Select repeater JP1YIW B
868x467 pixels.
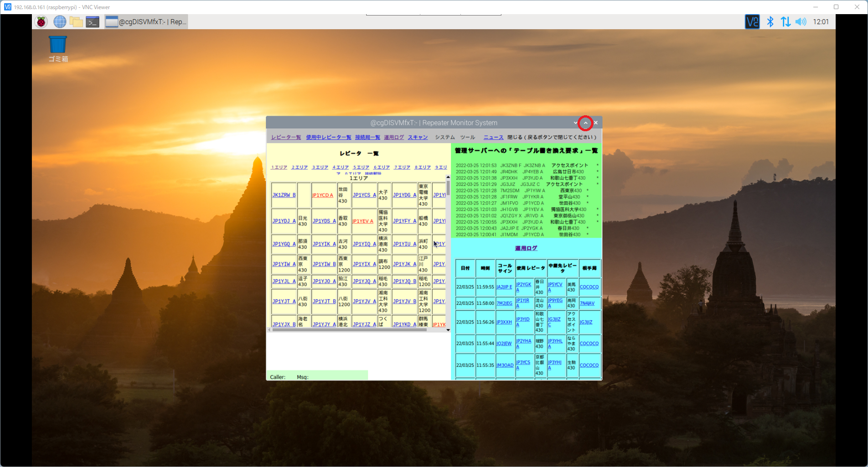324,265
